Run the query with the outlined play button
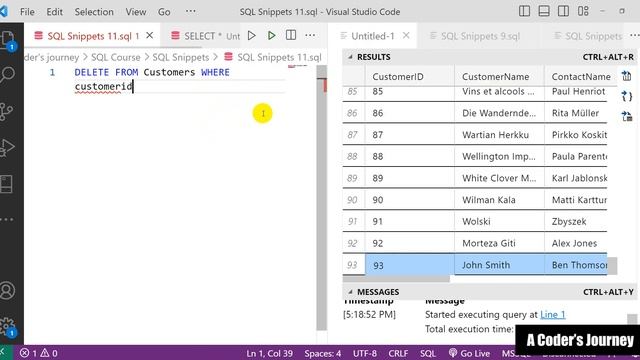This screenshot has height=360, width=640. click(252, 36)
